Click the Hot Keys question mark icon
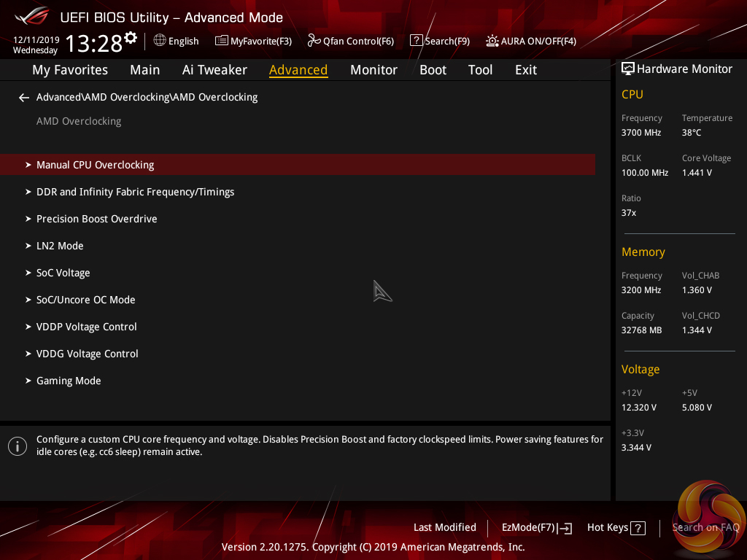 pos(638,528)
